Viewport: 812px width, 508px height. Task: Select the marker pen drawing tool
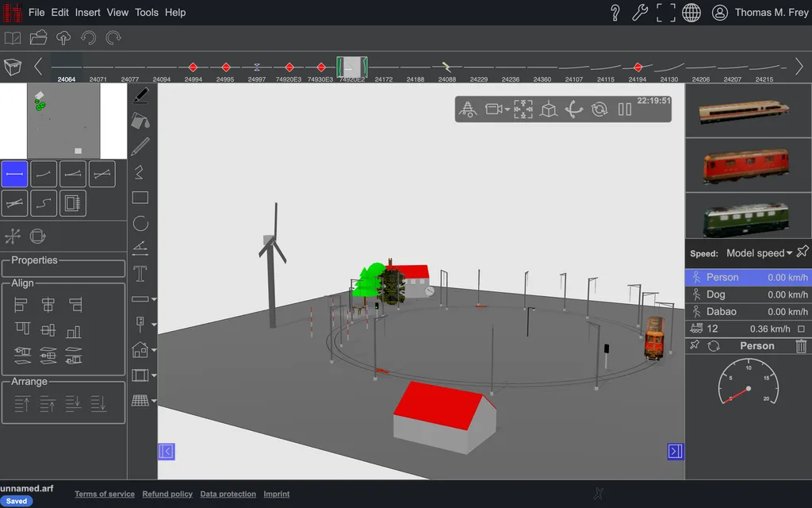140,96
